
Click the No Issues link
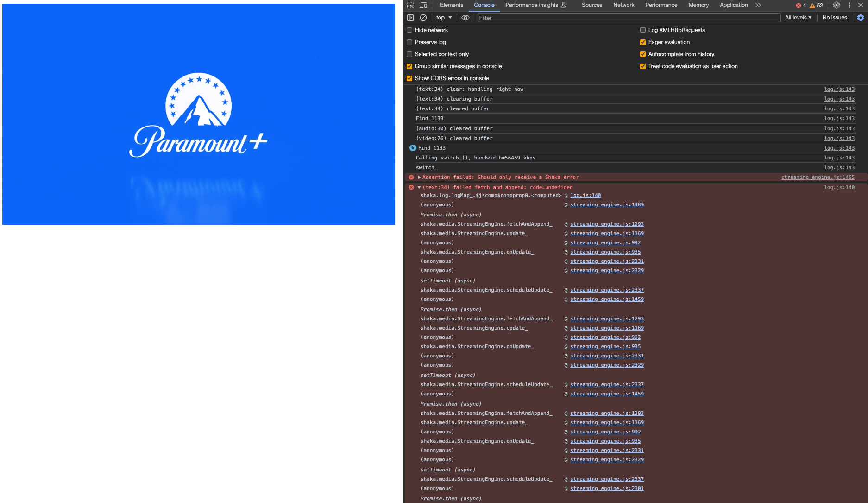pos(834,18)
